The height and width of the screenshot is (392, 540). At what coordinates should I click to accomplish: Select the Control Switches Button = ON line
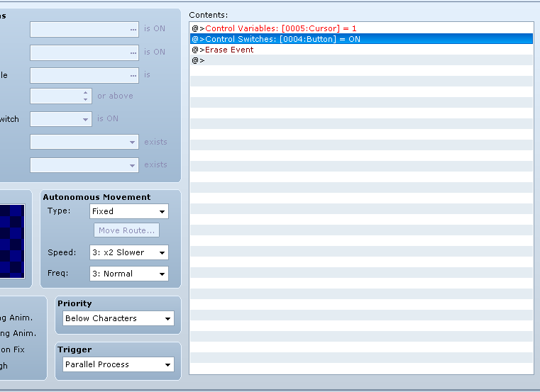pos(361,39)
